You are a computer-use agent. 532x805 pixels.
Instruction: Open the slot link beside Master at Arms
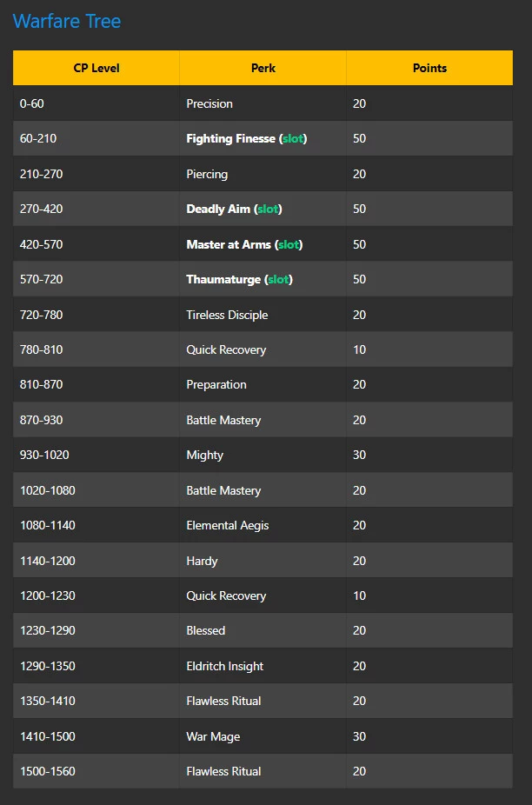coord(289,245)
